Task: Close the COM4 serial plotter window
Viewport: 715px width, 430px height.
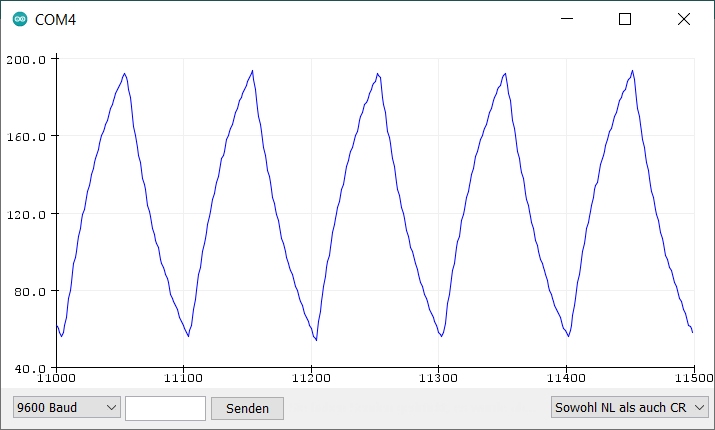Action: point(684,19)
